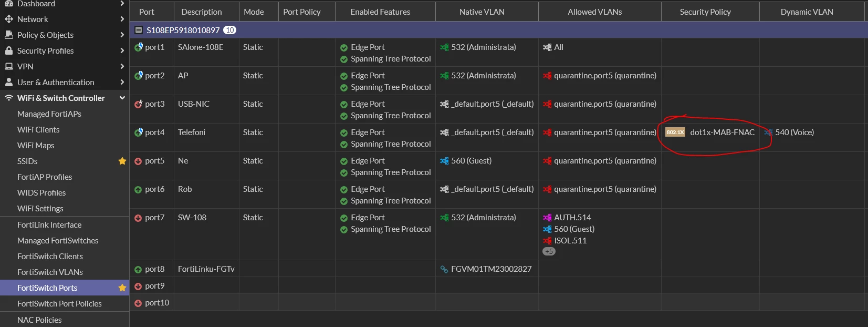Click the Policy & Objects sidebar icon
868x327 pixels.
(8, 35)
